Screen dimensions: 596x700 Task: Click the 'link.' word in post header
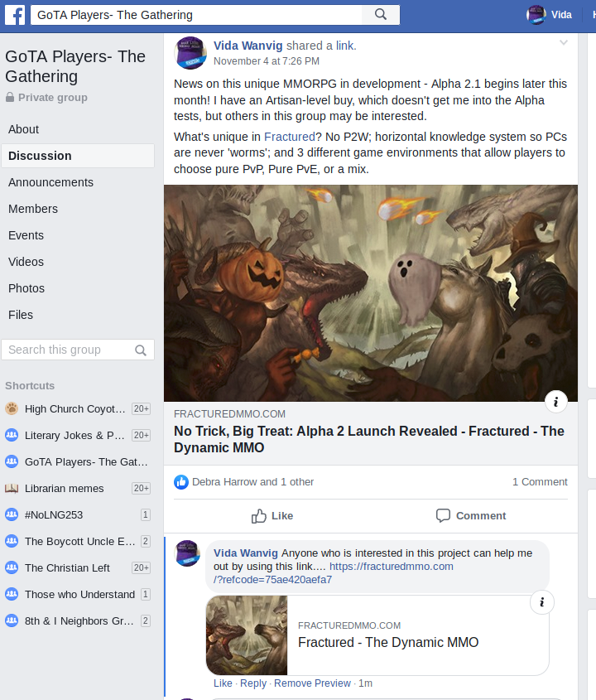click(x=346, y=46)
